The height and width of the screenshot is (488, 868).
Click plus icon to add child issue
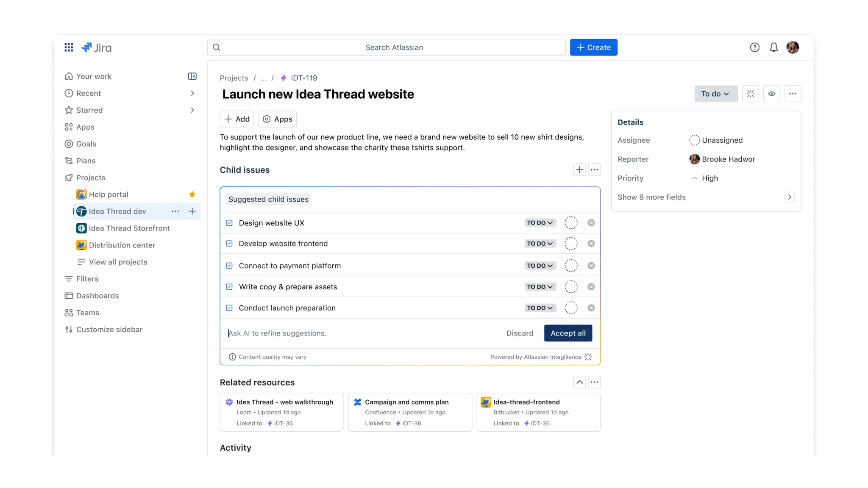(x=579, y=170)
